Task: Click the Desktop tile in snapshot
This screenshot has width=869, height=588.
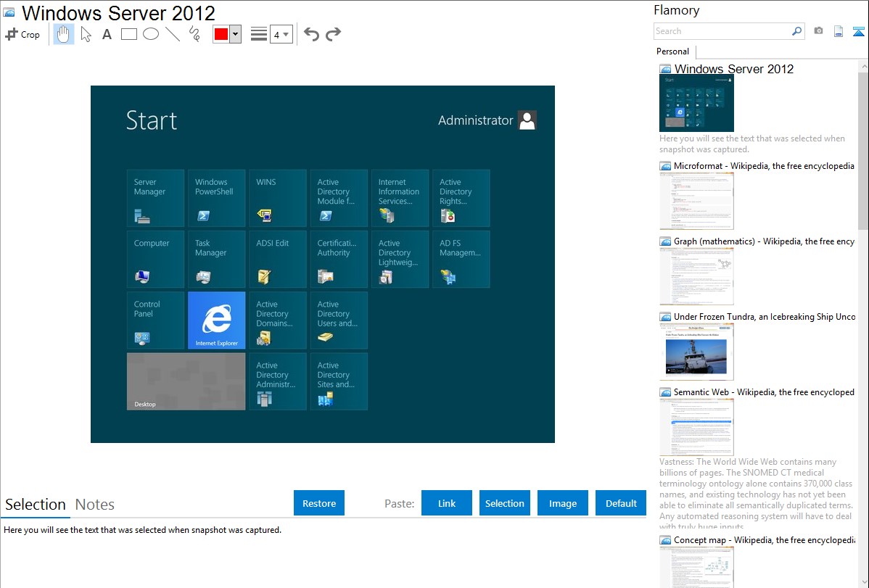Action: click(186, 381)
